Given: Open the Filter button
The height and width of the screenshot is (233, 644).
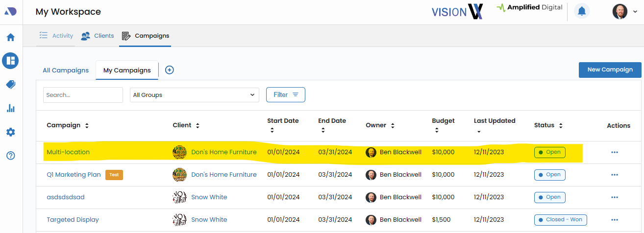Looking at the screenshot, I should [285, 95].
